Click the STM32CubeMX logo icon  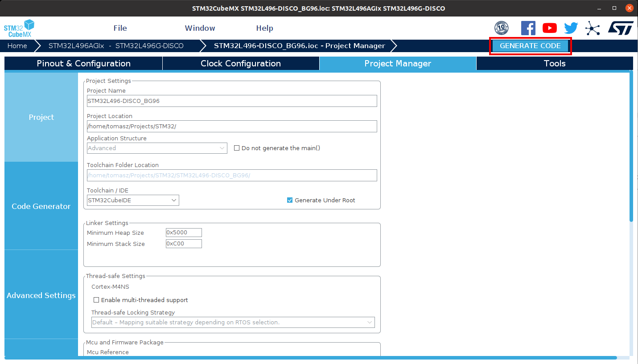tap(19, 29)
